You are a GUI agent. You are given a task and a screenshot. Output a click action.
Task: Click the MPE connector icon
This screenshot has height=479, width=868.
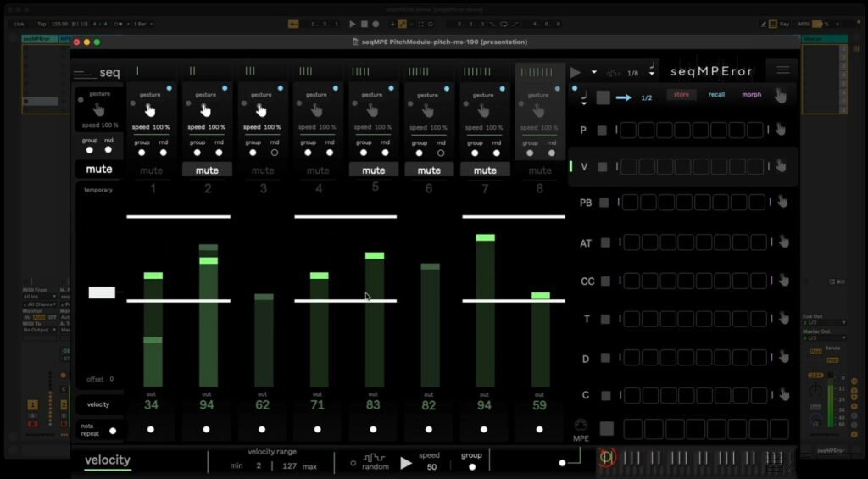click(x=581, y=426)
